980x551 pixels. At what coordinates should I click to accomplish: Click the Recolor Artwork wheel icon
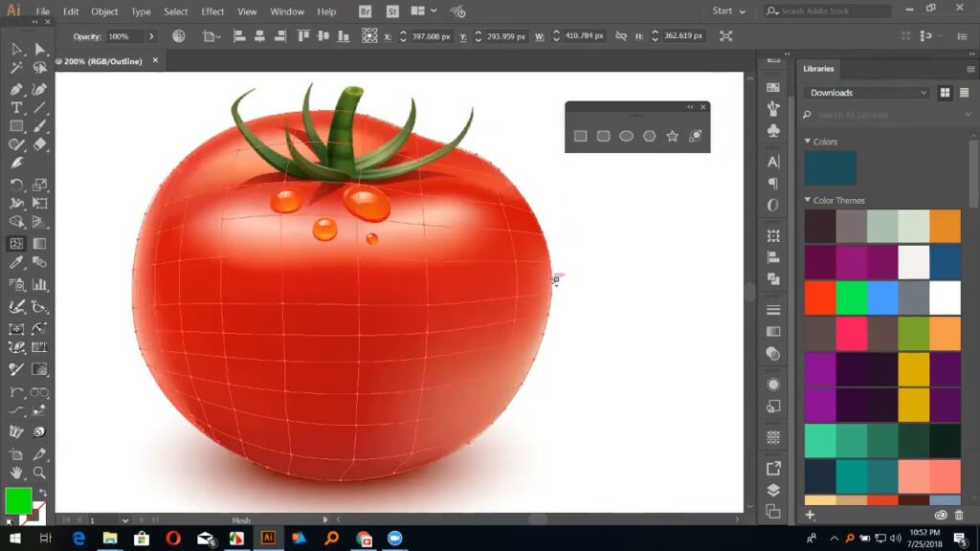(x=179, y=36)
